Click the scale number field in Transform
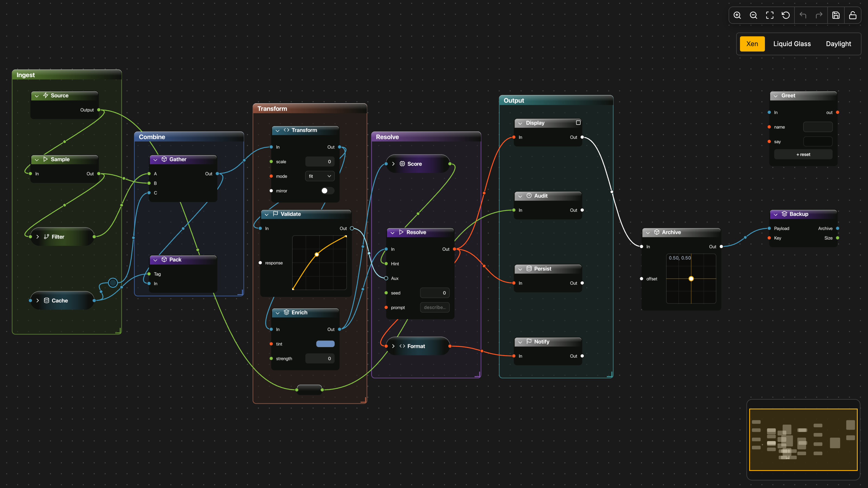 tap(320, 162)
